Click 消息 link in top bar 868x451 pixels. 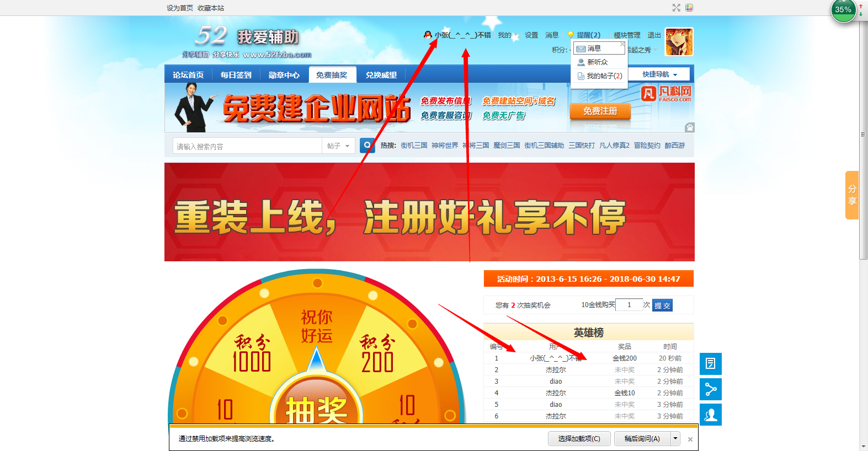coord(552,35)
